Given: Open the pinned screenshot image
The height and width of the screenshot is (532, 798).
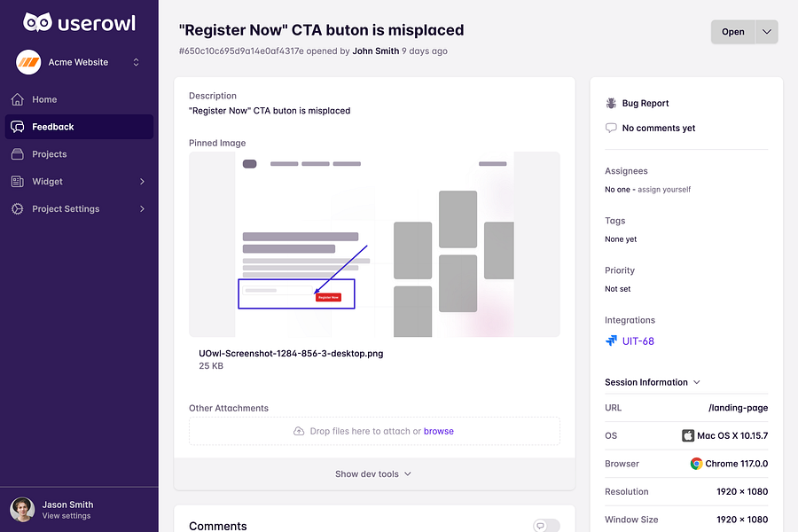Looking at the screenshot, I should click(374, 245).
